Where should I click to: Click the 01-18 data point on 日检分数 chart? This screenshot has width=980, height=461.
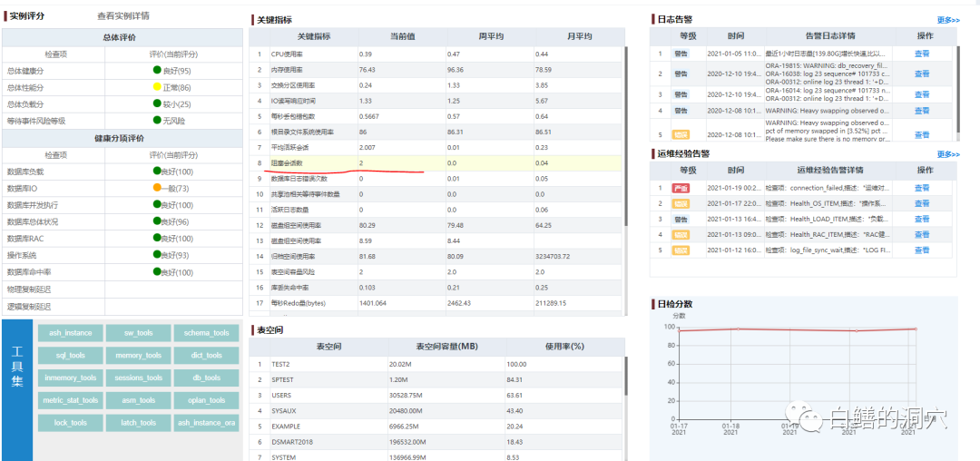[x=738, y=329]
